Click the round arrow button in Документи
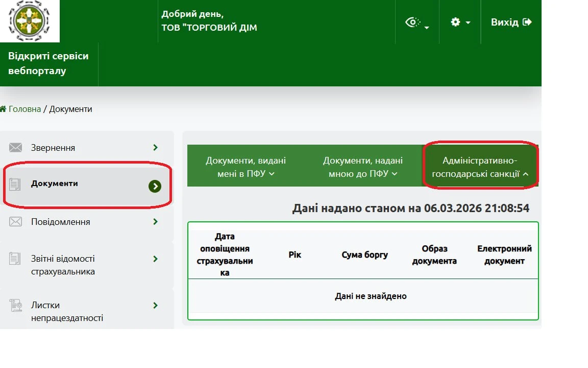588x368 pixels. [155, 187]
